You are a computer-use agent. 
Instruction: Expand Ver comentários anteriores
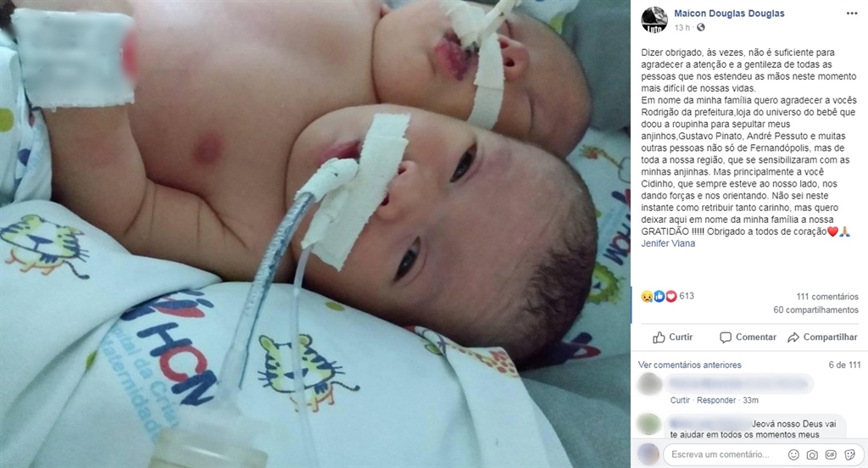click(689, 365)
